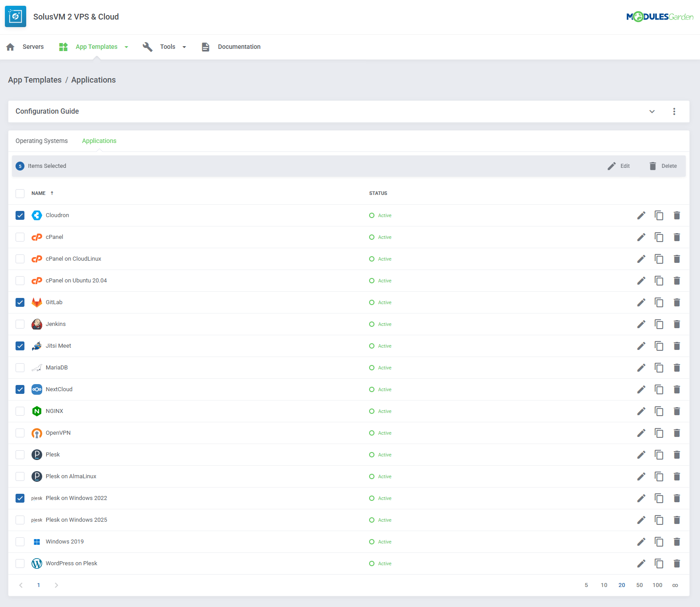Toggle the select-all checkbox in header
Viewport: 700px width, 607px height.
coord(20,194)
